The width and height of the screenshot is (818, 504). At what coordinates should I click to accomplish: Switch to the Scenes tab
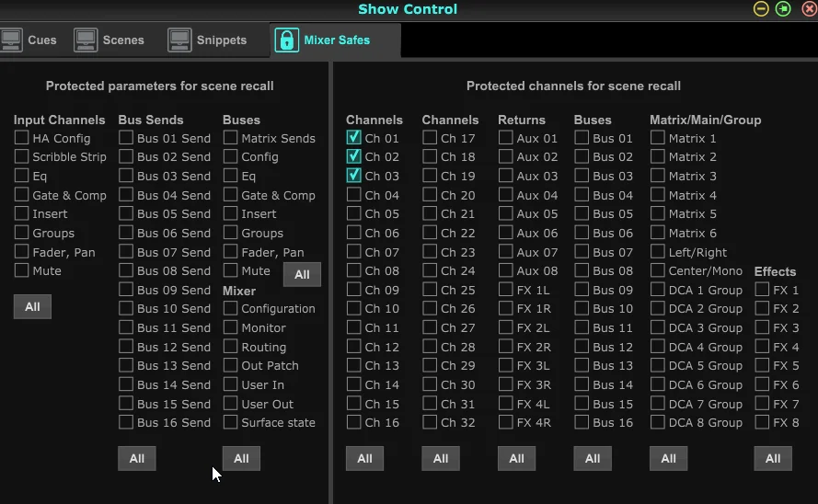pyautogui.click(x=123, y=40)
